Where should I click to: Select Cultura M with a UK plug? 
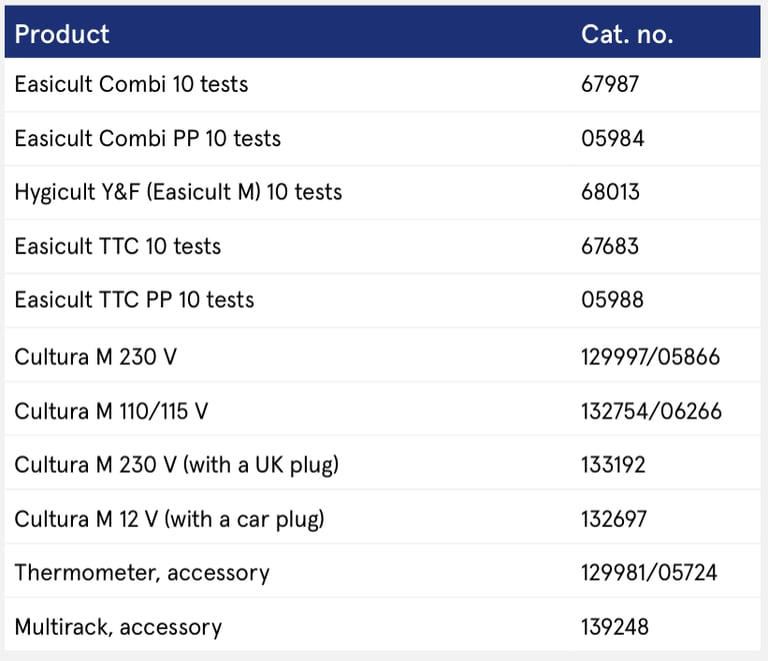pos(176,465)
